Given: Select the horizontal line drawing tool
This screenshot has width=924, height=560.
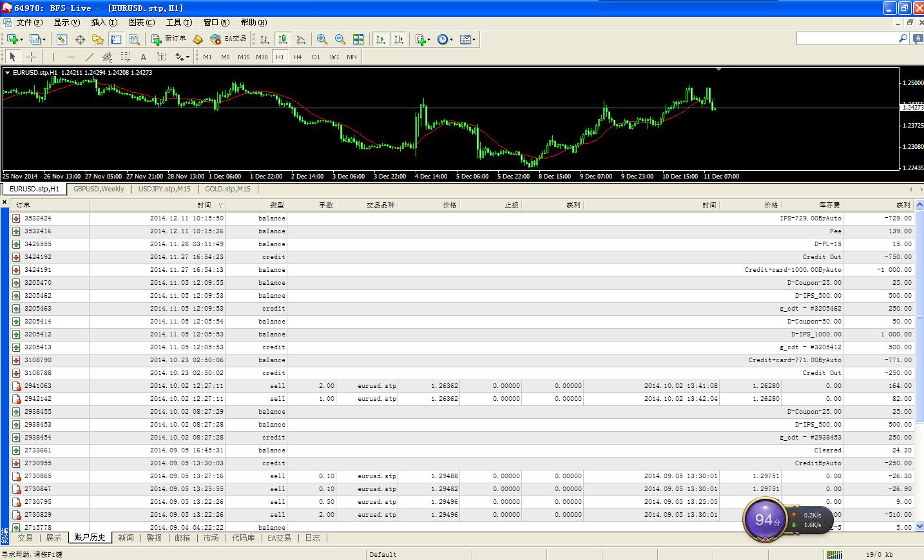Looking at the screenshot, I should click(72, 57).
